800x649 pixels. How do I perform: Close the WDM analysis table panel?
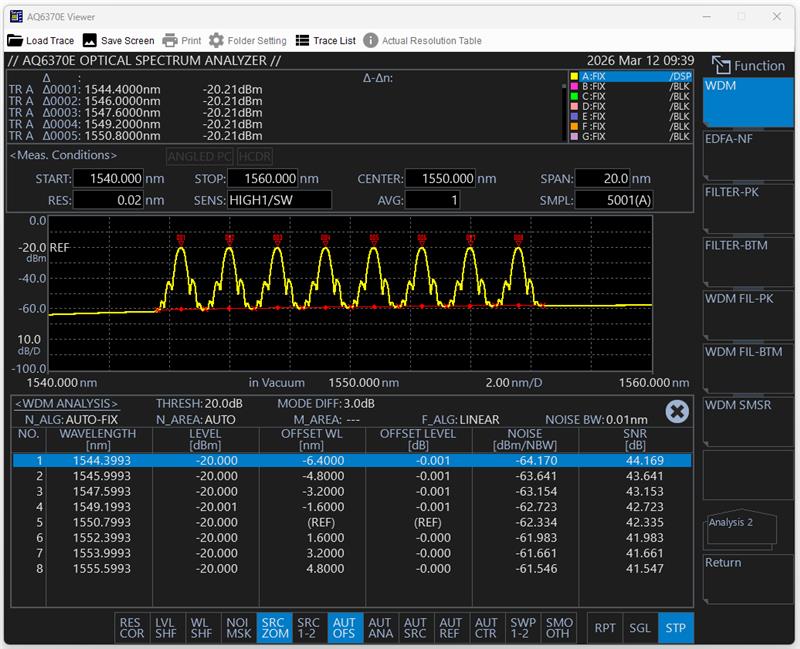coord(677,411)
